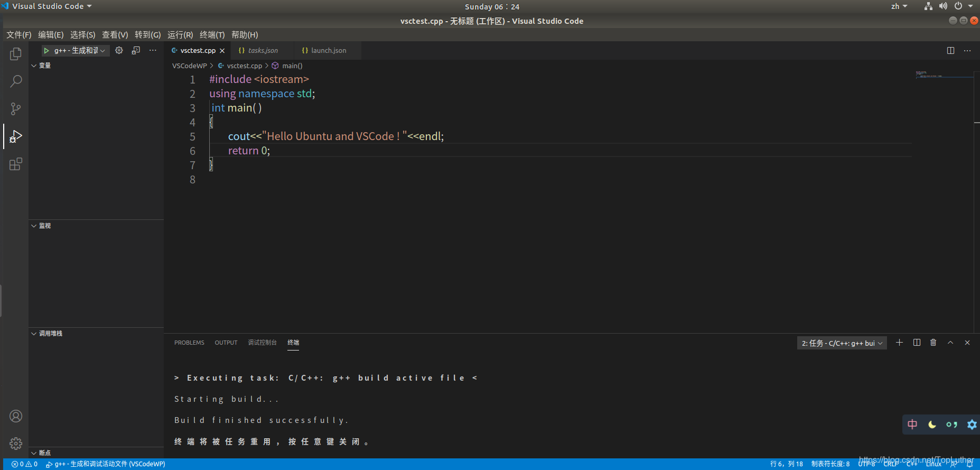Switch to the tasks.json tab
Image resolution: width=980 pixels, height=470 pixels.
click(x=263, y=51)
